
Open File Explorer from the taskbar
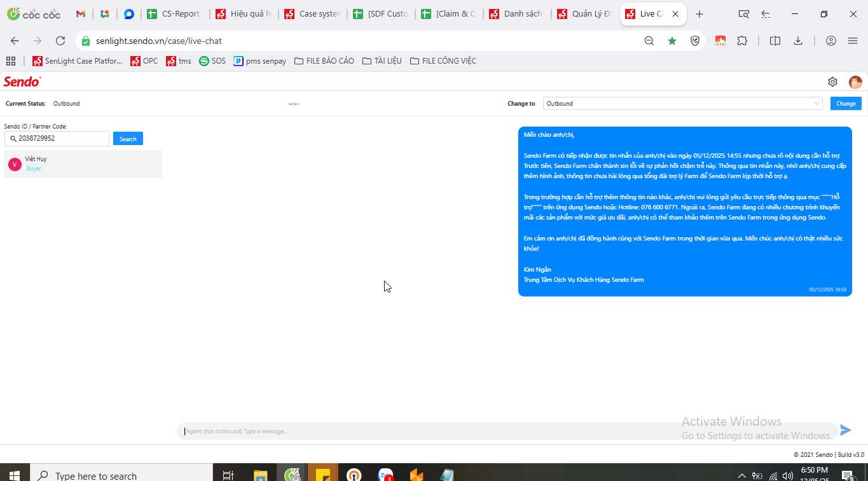click(260, 475)
